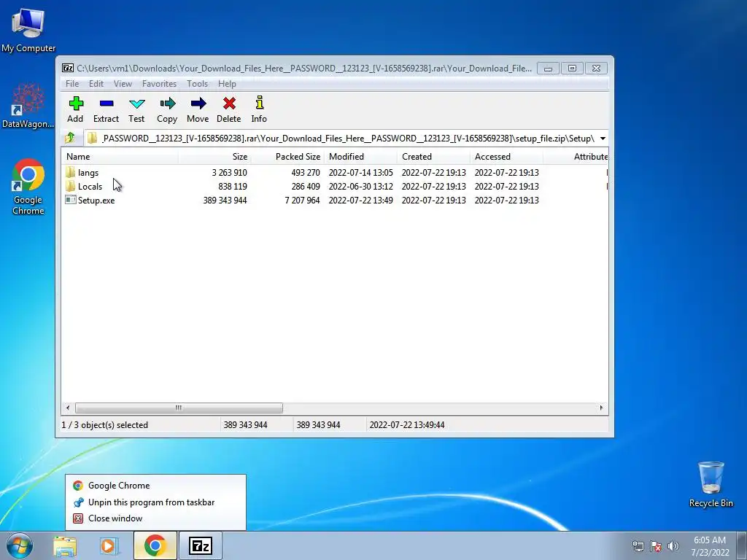This screenshot has height=560, width=747.
Task: Choose Google Chrome in jump list
Action: point(155,486)
